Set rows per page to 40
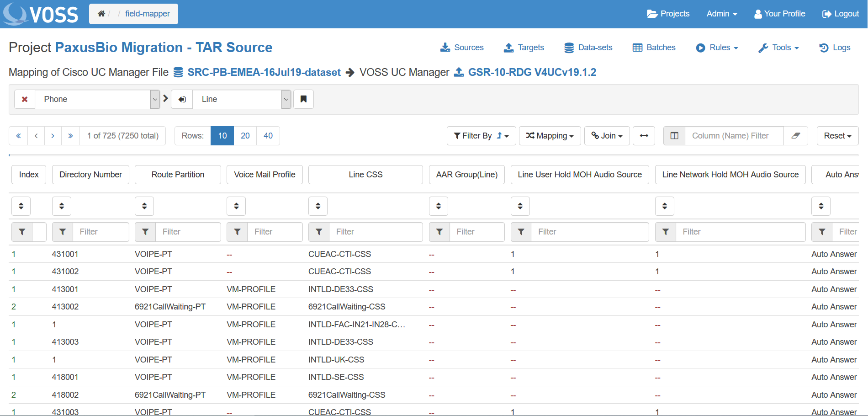Screen dimensions: 868x416 click(268, 136)
